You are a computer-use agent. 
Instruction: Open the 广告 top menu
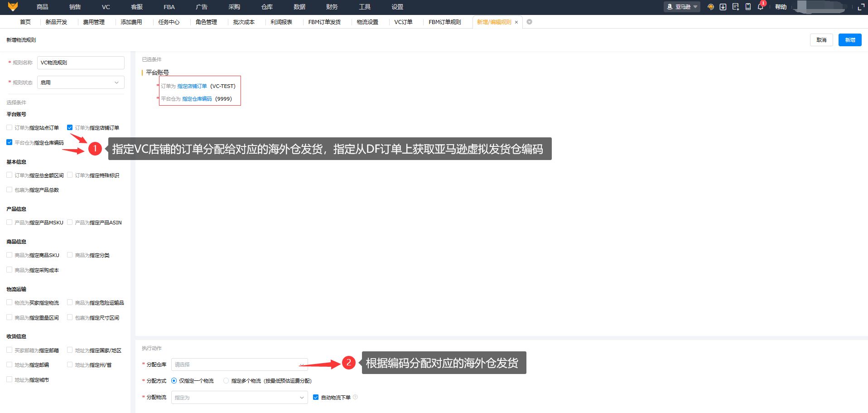point(202,7)
